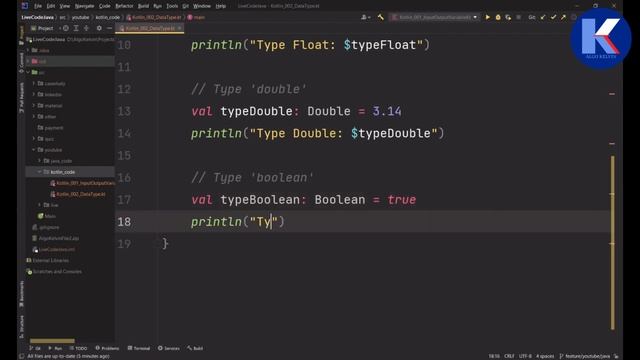Open the Edit menu
Image resolution: width=640 pixels, height=360 pixels.
coord(51,6)
